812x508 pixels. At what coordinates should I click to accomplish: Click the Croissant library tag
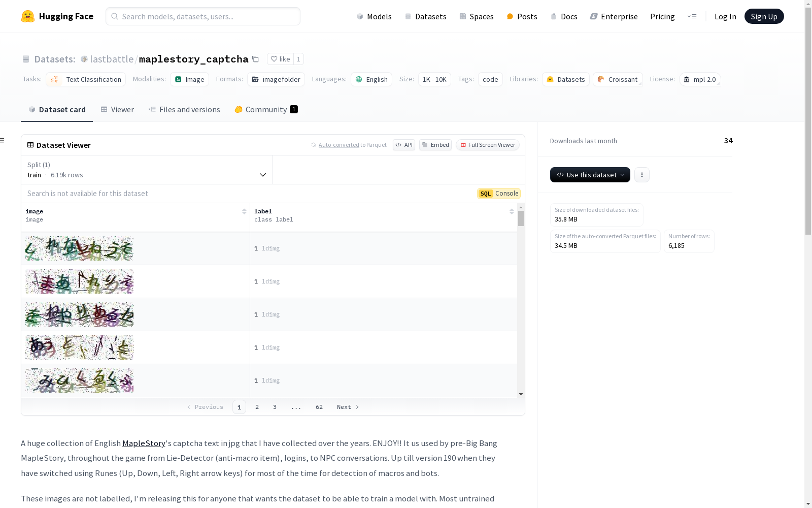[x=618, y=79]
